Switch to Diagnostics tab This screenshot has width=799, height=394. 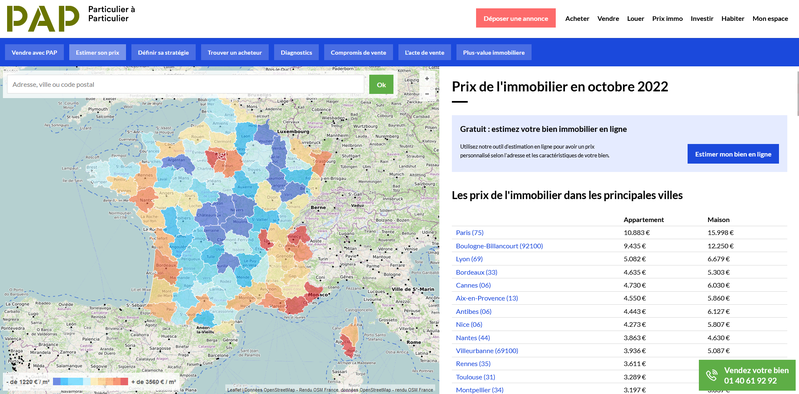296,52
